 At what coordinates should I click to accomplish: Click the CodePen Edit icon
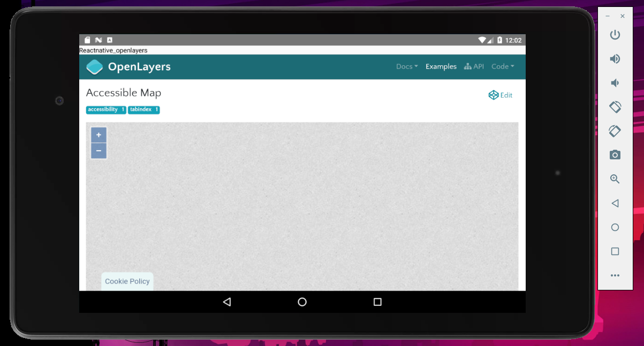pos(494,95)
